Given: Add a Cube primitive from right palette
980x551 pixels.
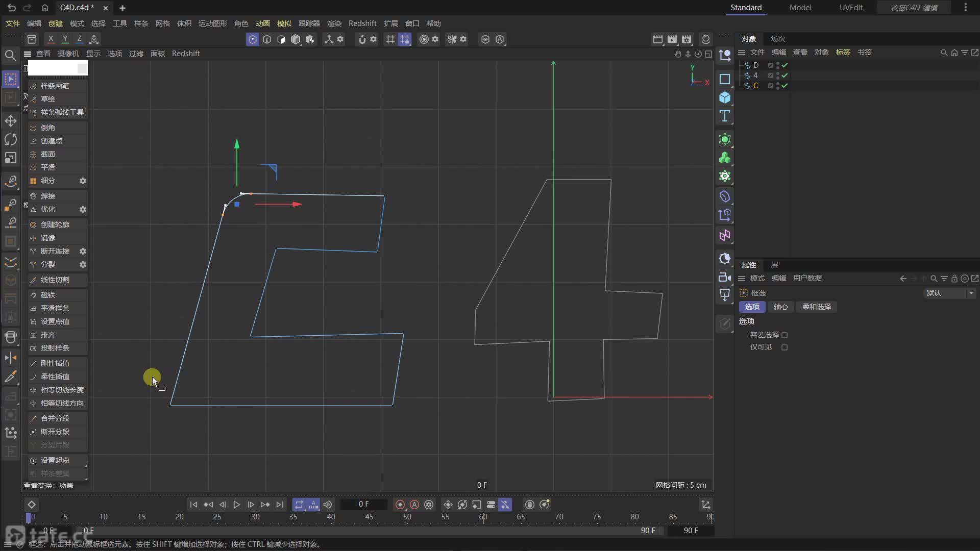Looking at the screenshot, I should pos(725,97).
